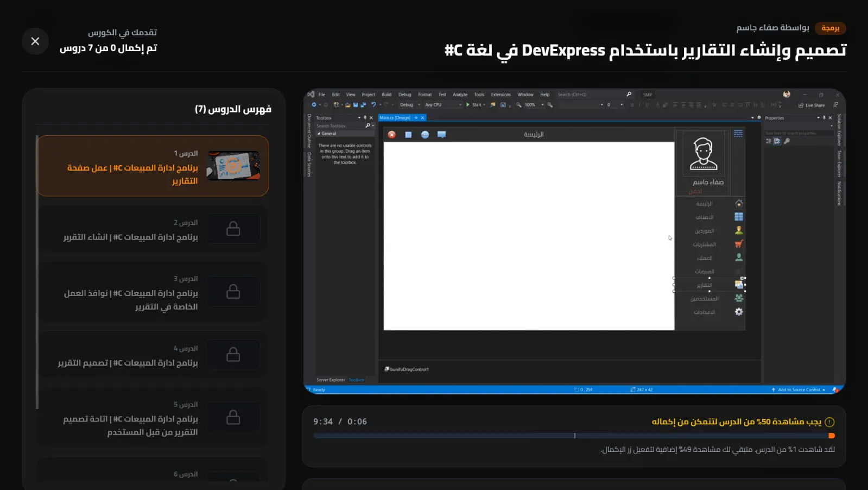Image resolution: width=868 pixels, height=490 pixels.
Task: Open the Build menu in Visual Studio
Action: 387,95
